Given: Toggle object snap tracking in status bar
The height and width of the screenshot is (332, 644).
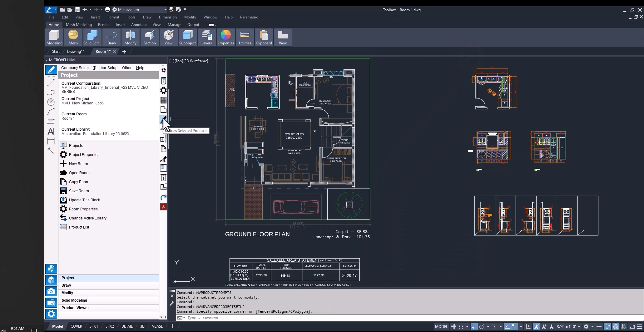Looking at the screenshot, I should [x=507, y=327].
